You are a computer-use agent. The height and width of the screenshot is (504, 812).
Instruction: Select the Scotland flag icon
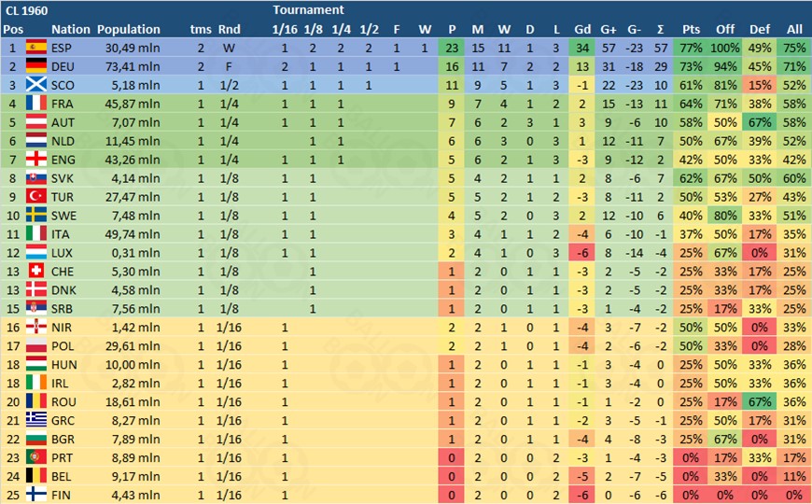[36, 85]
